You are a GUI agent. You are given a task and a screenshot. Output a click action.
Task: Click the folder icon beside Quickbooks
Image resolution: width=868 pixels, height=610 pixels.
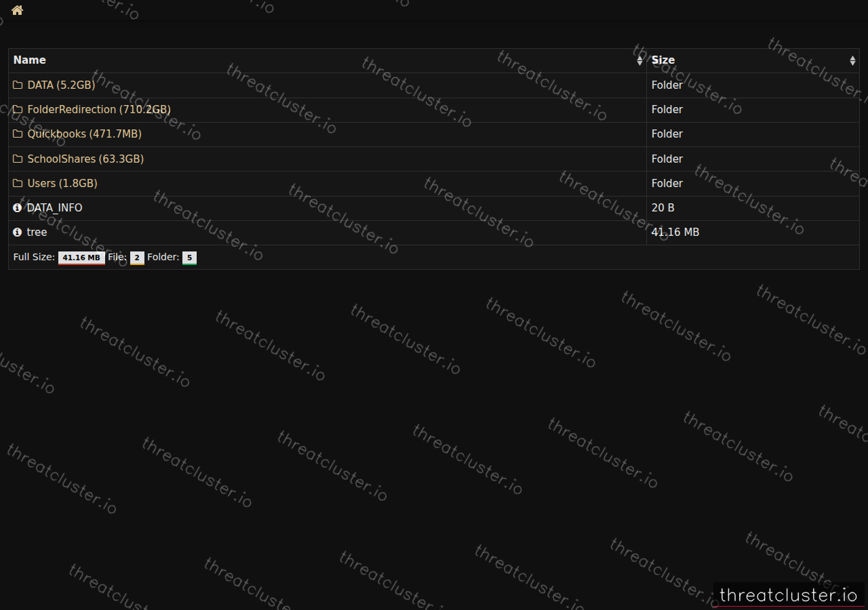click(18, 134)
